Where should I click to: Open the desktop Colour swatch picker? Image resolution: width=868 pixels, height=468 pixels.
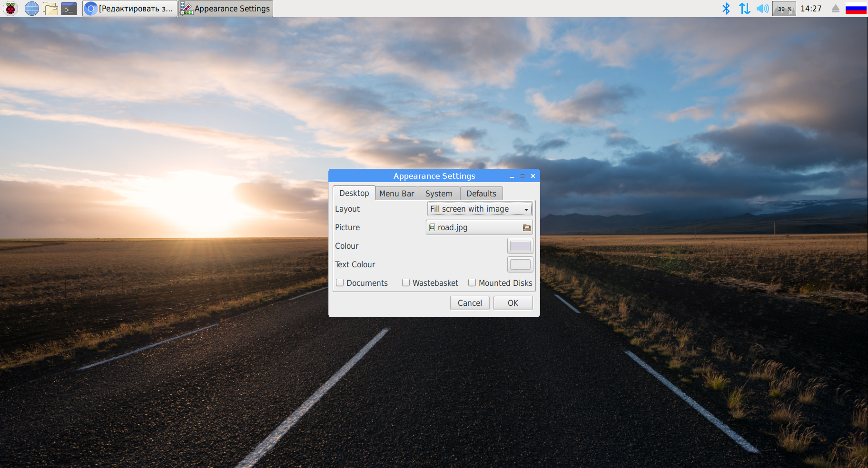pos(520,246)
